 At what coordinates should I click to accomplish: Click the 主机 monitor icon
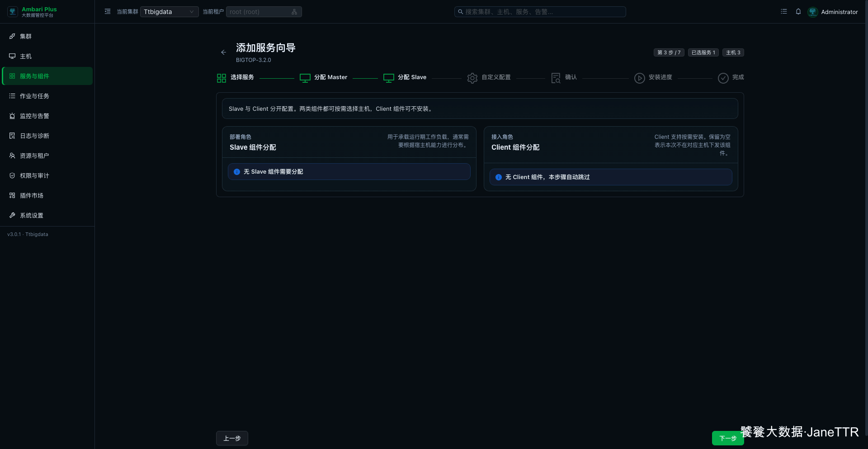point(12,56)
